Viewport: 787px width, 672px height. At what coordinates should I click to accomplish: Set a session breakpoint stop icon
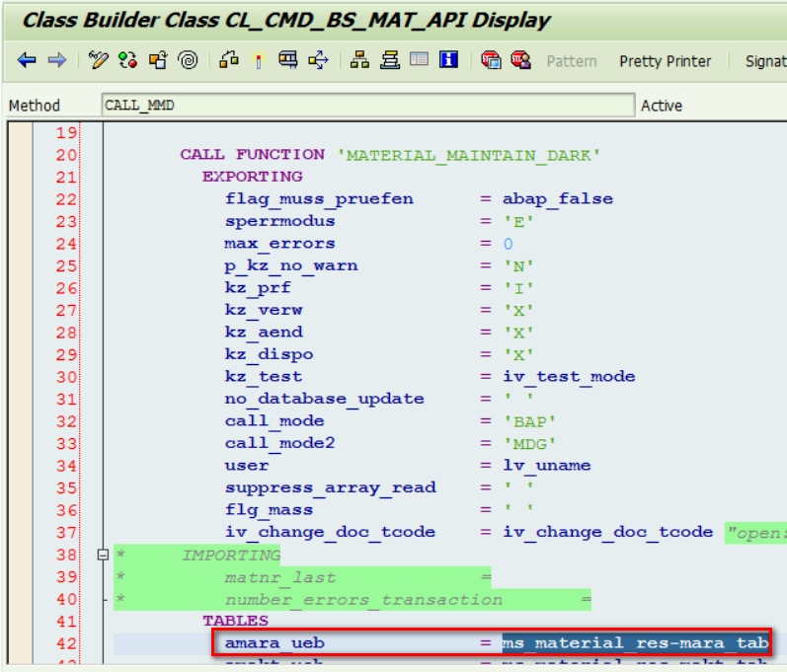click(x=491, y=60)
